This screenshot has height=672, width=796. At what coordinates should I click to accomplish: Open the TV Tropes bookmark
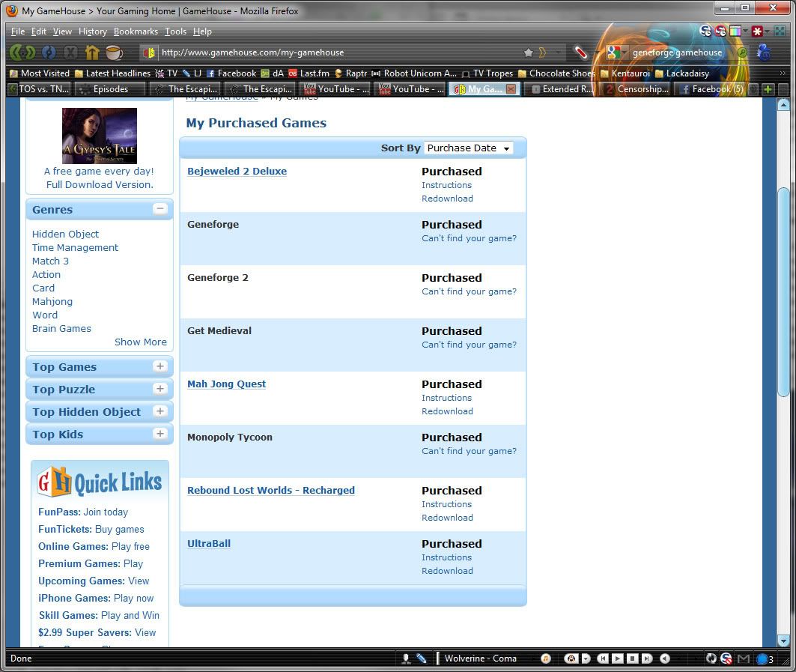[x=487, y=73]
